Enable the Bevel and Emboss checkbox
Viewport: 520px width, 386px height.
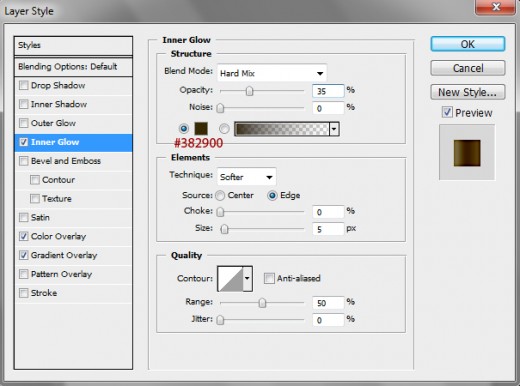(x=23, y=161)
